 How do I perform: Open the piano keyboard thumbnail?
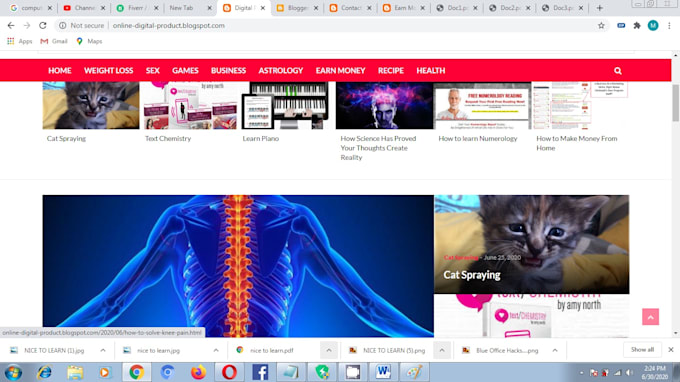coord(287,105)
